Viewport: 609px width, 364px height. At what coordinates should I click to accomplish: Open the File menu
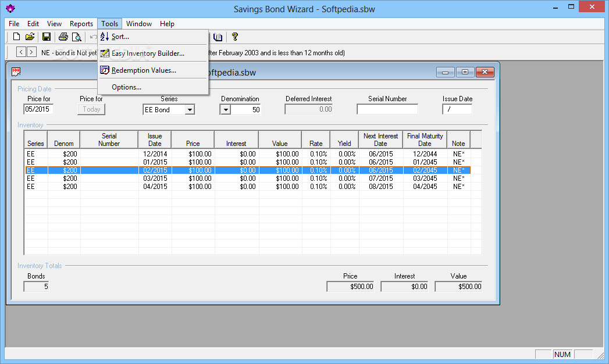click(14, 24)
